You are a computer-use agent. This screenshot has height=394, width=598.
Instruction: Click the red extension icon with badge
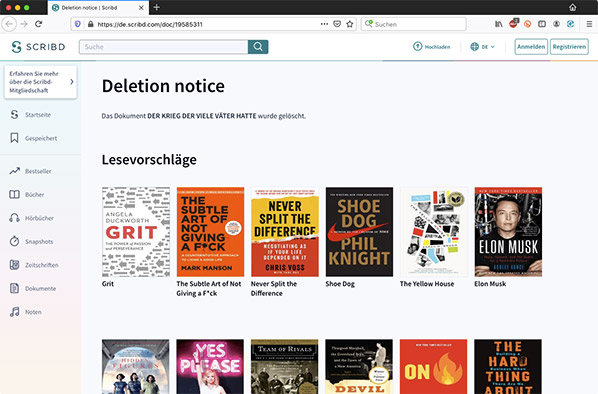click(x=513, y=23)
